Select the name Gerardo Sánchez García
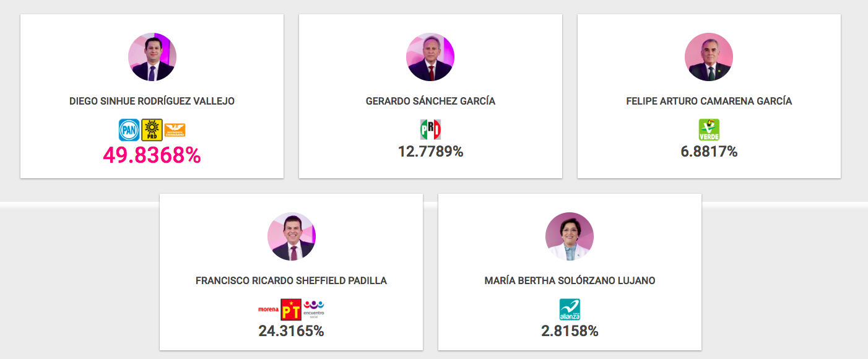The width and height of the screenshot is (868, 359). (430, 101)
